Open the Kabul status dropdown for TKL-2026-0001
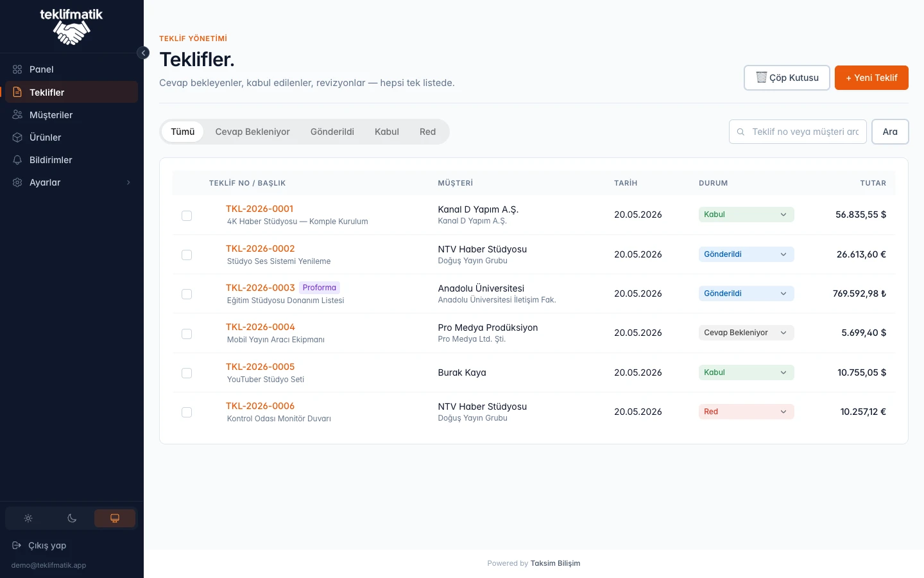The width and height of the screenshot is (924, 578). coord(746,215)
